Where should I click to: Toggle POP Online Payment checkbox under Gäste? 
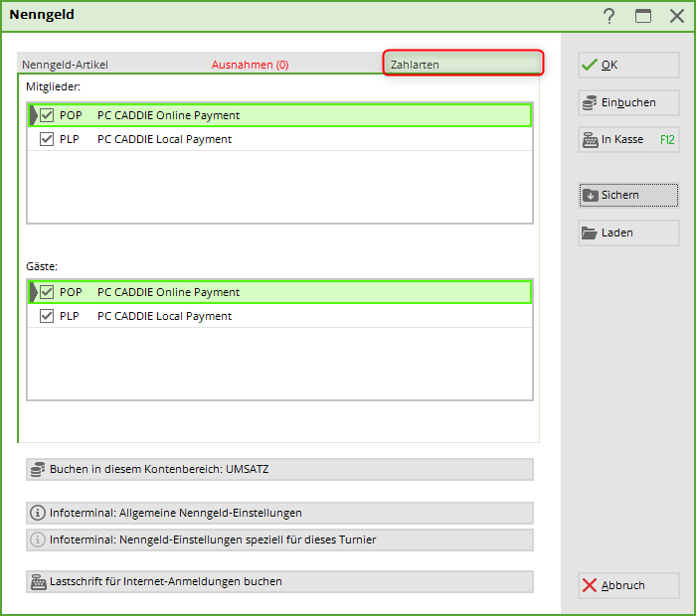click(x=47, y=292)
